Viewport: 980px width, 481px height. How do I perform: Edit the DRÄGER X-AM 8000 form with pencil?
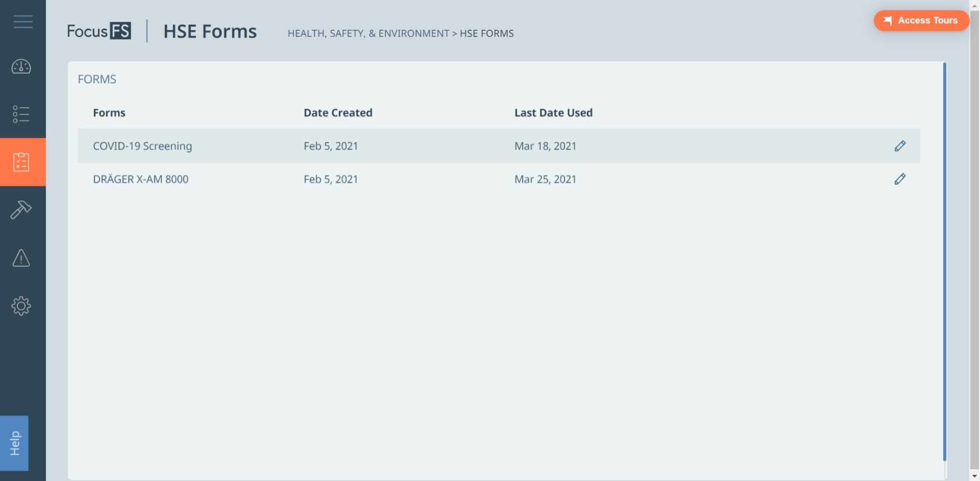pos(900,179)
